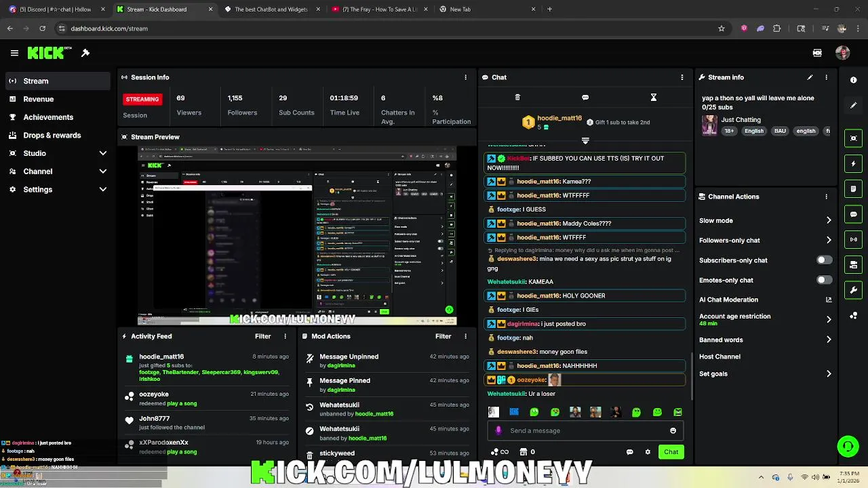The width and height of the screenshot is (868, 488).
Task: Click the shop icon below the message box
Action: (x=524, y=452)
